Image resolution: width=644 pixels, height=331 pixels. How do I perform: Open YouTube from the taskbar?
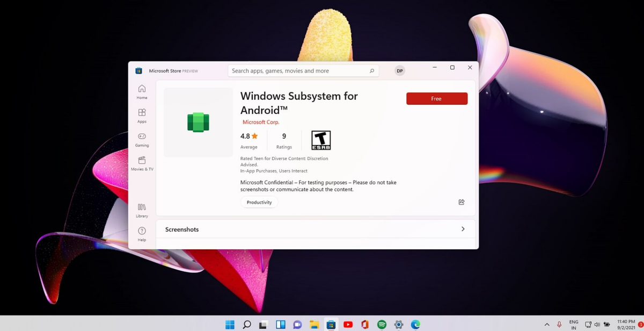348,324
